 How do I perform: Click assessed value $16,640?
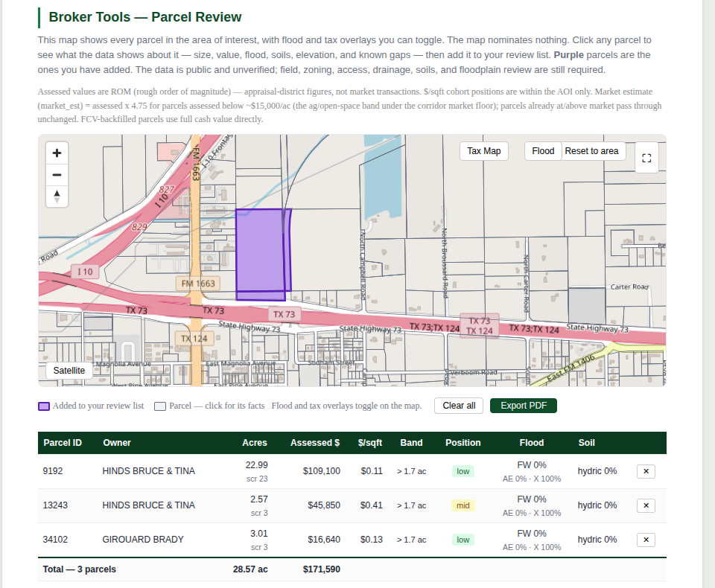point(324,539)
